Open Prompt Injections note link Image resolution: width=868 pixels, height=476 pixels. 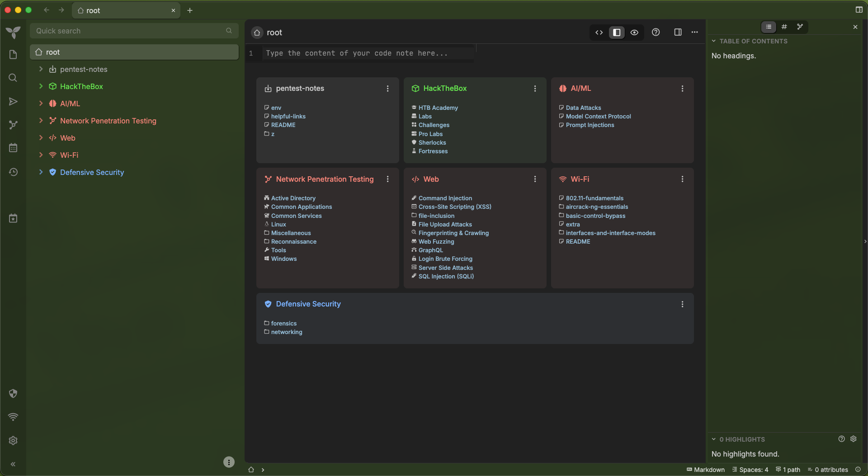(590, 125)
